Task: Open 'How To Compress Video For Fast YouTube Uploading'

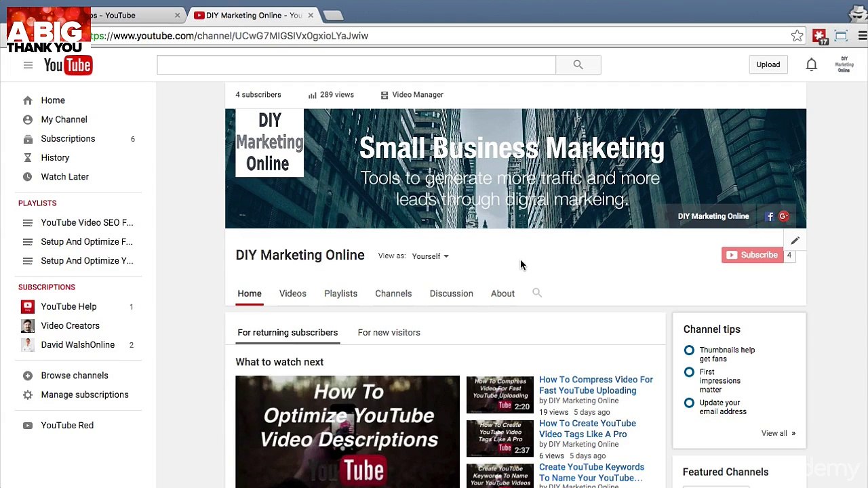Action: [x=596, y=385]
